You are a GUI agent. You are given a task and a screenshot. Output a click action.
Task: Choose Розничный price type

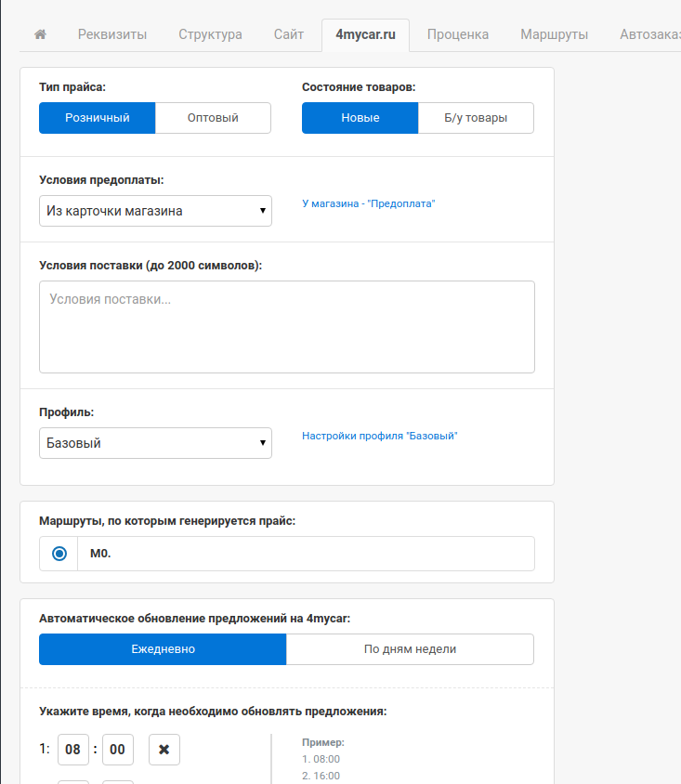tap(97, 118)
